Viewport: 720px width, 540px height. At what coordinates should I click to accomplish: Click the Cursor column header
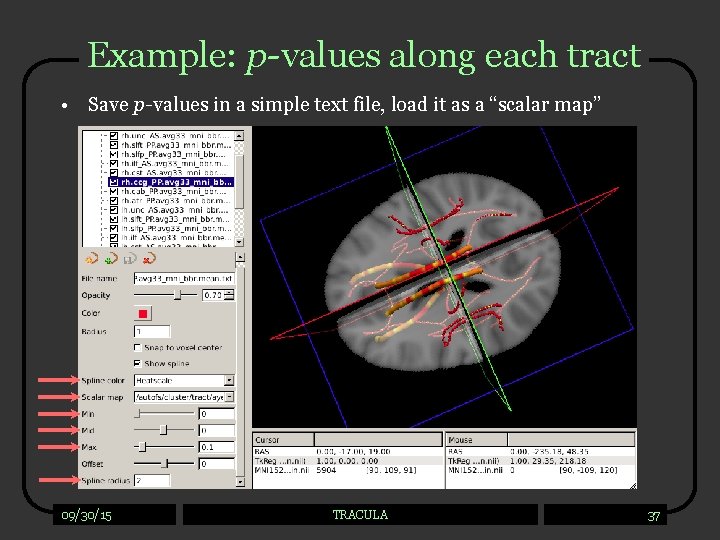[283, 439]
